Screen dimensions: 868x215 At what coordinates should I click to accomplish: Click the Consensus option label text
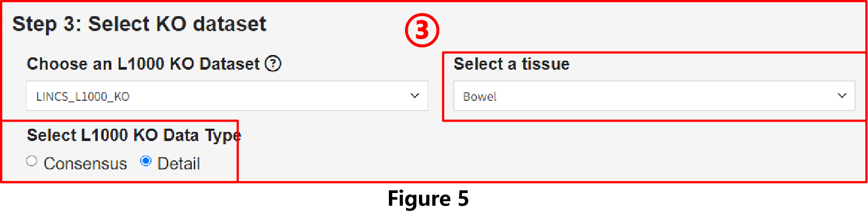click(85, 164)
